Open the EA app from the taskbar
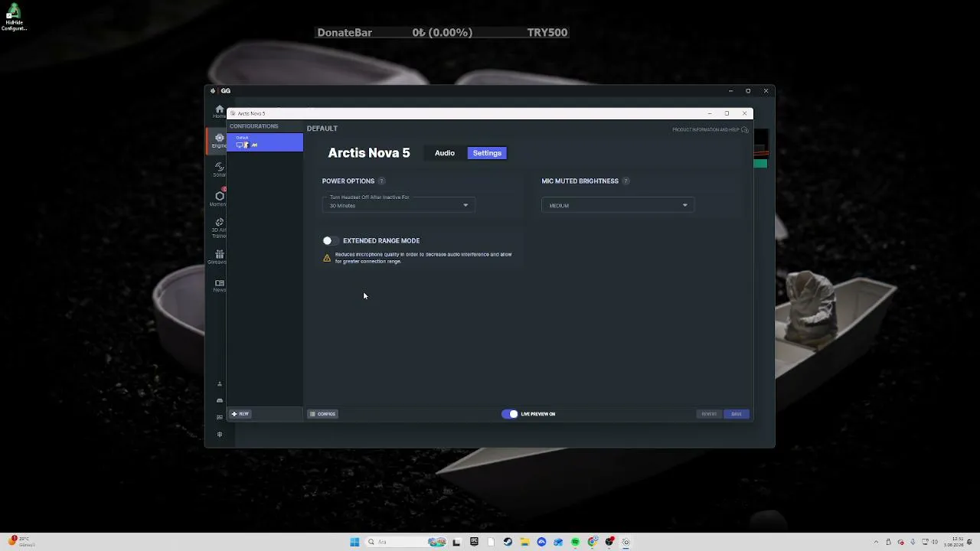The width and height of the screenshot is (980, 551). 541,542
